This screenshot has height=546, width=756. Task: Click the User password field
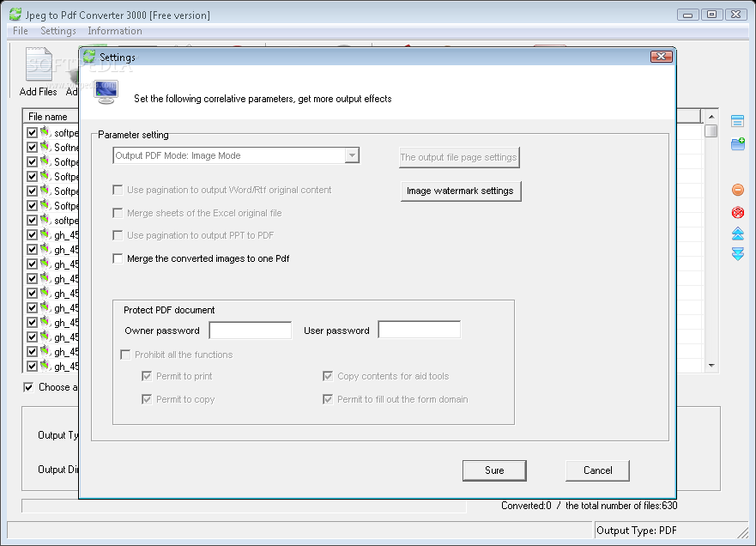click(420, 331)
